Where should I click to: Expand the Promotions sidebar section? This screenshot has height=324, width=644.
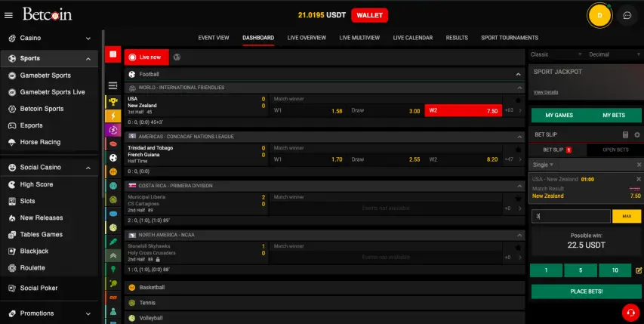[x=49, y=313]
